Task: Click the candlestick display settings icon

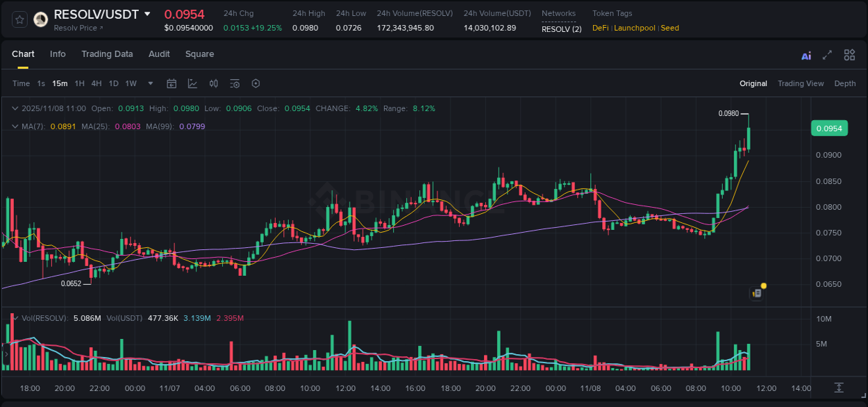Action: point(213,83)
